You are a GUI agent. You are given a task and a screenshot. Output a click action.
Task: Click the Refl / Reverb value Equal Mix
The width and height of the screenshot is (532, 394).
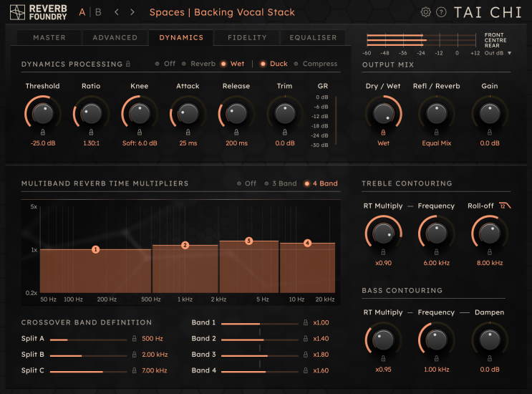[437, 143]
